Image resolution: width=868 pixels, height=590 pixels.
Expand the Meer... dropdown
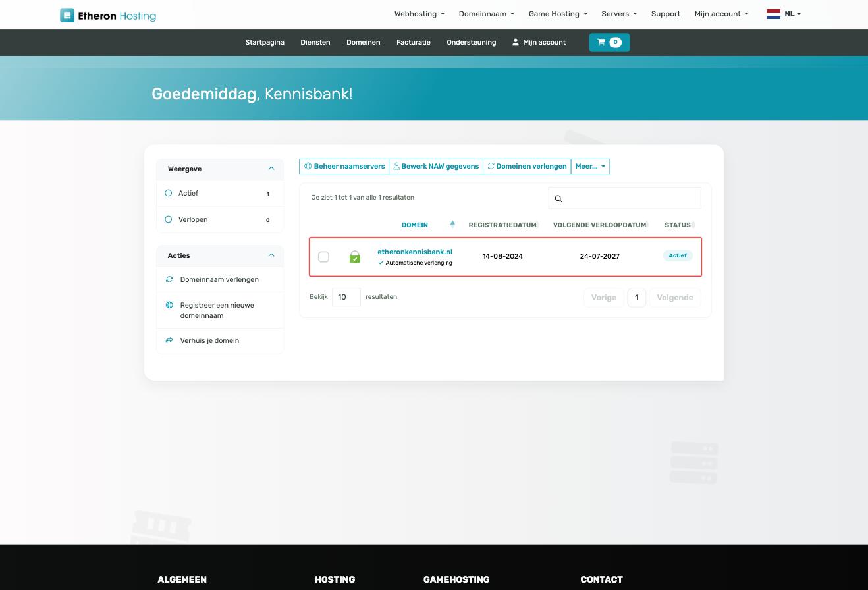(x=590, y=167)
